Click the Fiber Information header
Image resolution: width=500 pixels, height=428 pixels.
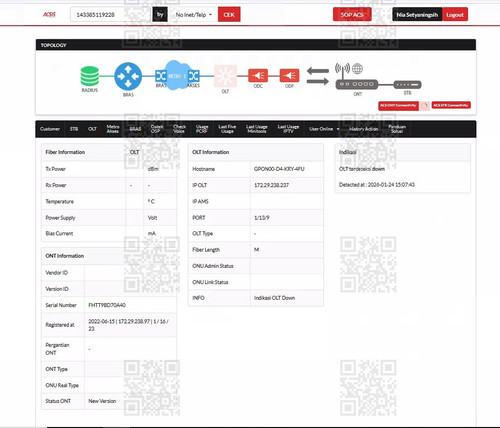[65, 152]
